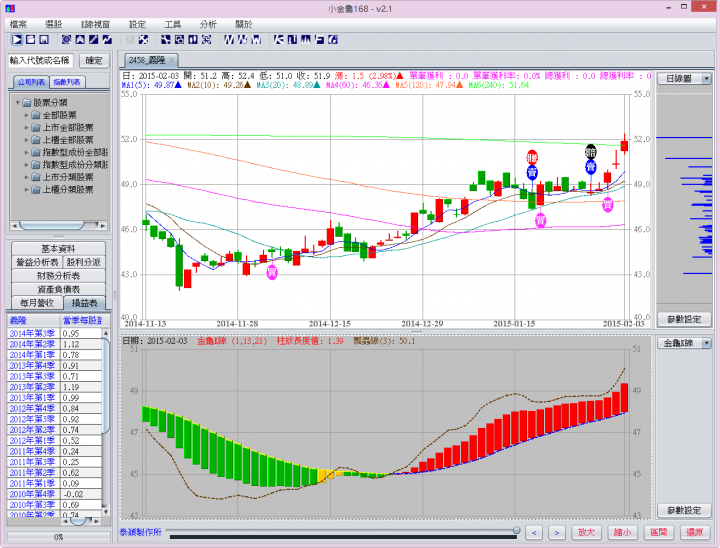Open the 股利分派 view
This screenshot has height=548, width=720.
84,262
